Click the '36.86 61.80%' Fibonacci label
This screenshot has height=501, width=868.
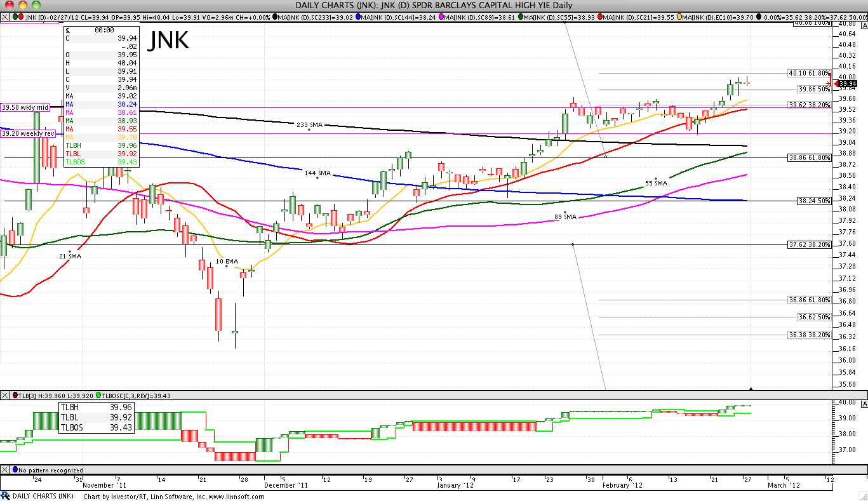click(809, 299)
